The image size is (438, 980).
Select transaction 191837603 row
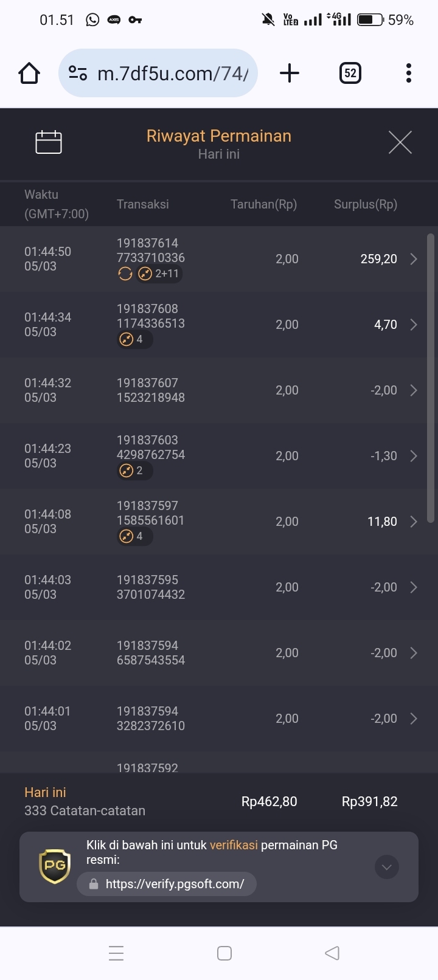coord(219,456)
